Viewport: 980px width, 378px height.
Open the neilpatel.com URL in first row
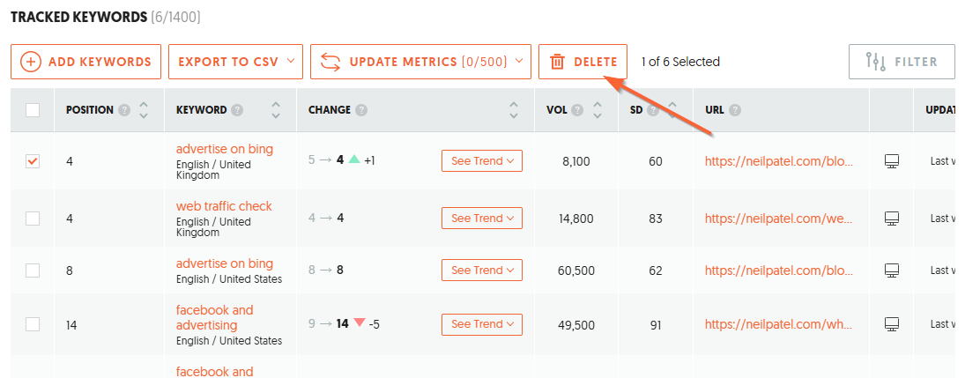(778, 161)
